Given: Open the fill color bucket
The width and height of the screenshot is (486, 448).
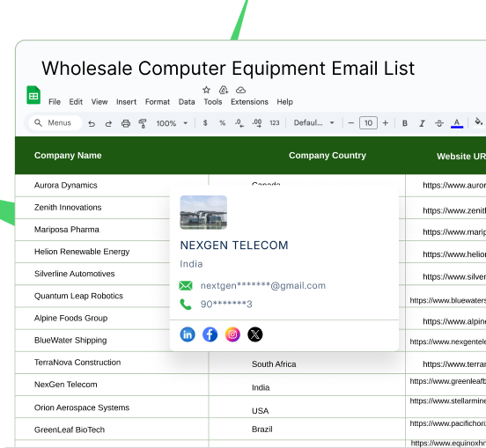Looking at the screenshot, I should 479,122.
